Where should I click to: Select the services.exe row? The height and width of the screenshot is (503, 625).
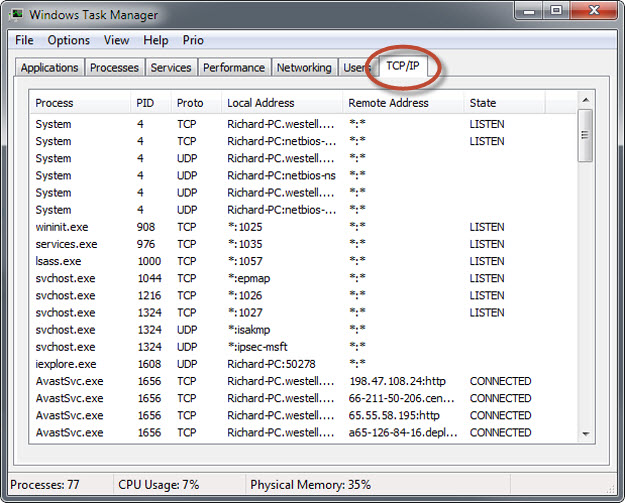[303, 244]
